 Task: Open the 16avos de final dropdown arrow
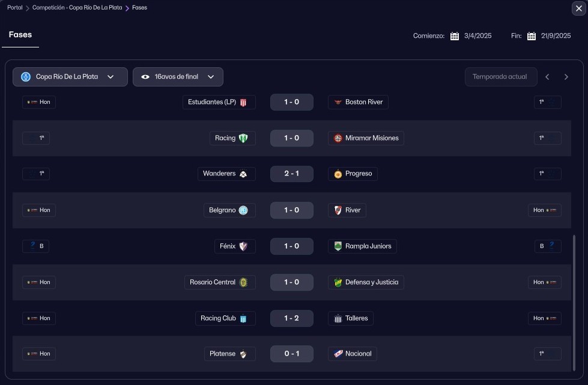tap(211, 77)
